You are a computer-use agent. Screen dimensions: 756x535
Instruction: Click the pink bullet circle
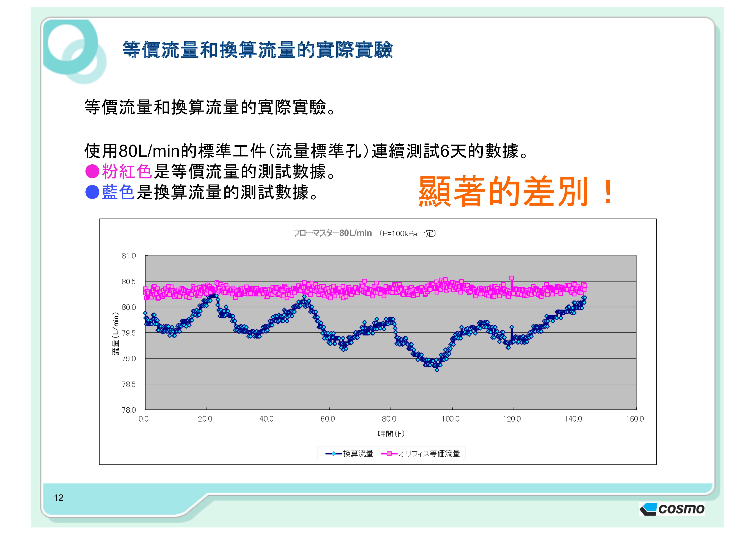(92, 171)
